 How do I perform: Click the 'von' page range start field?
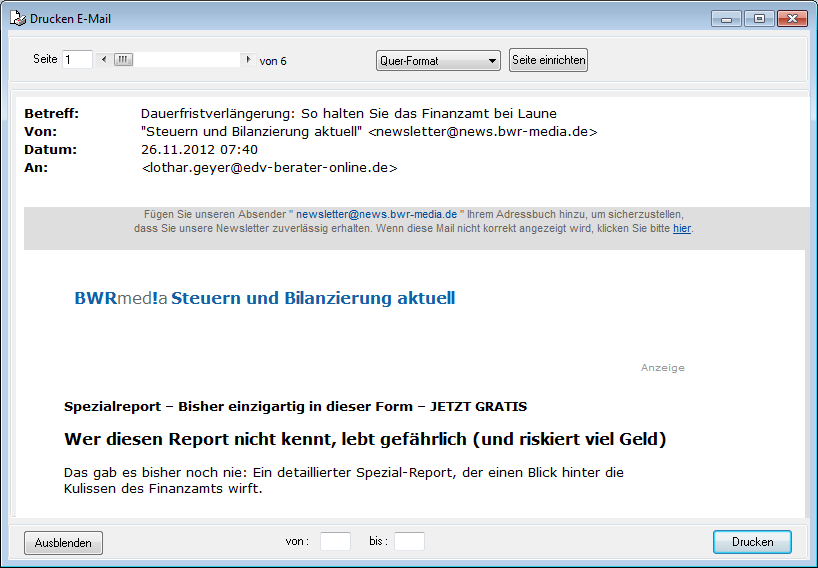click(335, 541)
